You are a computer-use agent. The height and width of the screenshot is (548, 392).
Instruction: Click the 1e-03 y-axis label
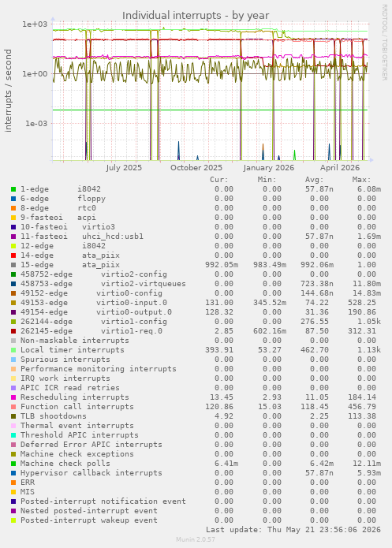pyautogui.click(x=35, y=123)
